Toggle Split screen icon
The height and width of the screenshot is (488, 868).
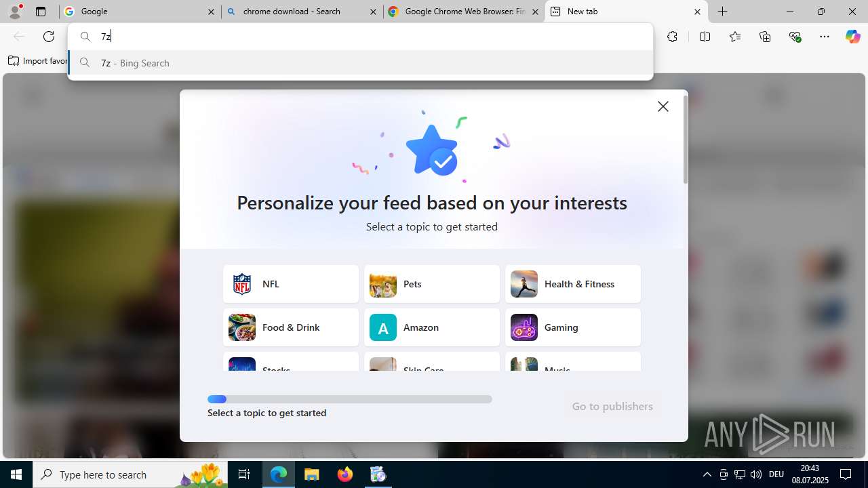tap(705, 37)
